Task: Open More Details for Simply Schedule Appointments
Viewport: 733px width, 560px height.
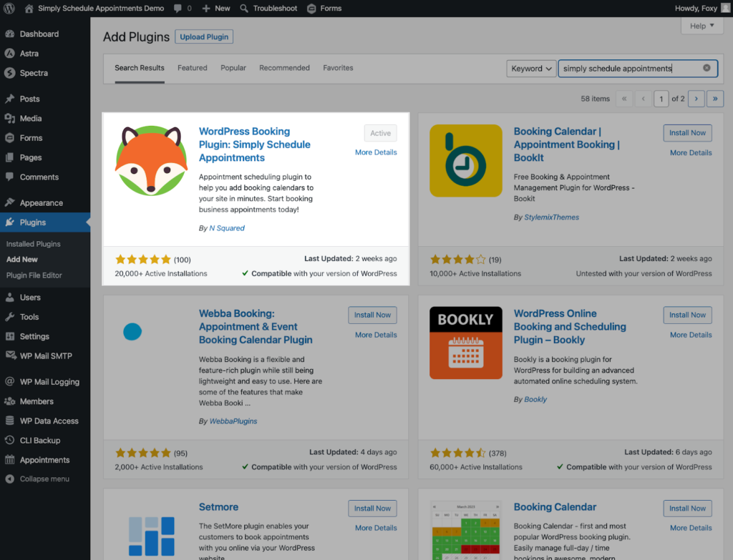Action: tap(376, 152)
